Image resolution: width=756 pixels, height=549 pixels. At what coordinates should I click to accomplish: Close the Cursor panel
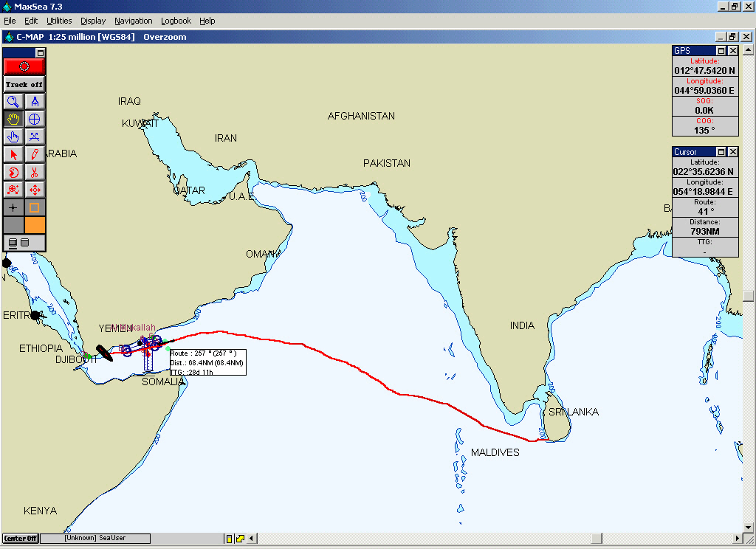733,152
